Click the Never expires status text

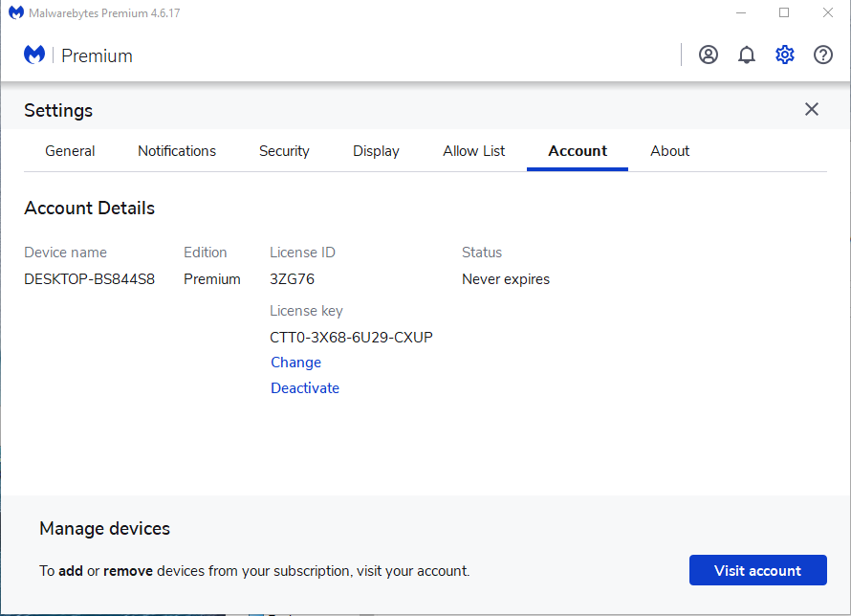click(x=505, y=279)
